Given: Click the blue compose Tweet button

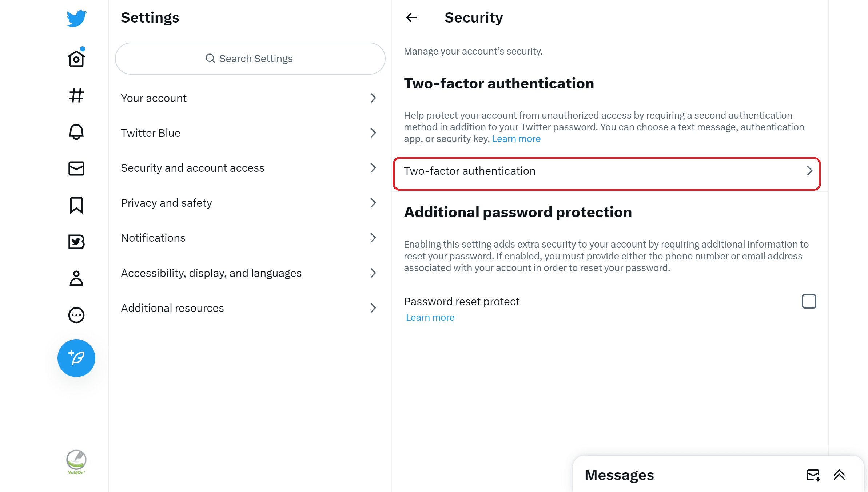Looking at the screenshot, I should 76,358.
